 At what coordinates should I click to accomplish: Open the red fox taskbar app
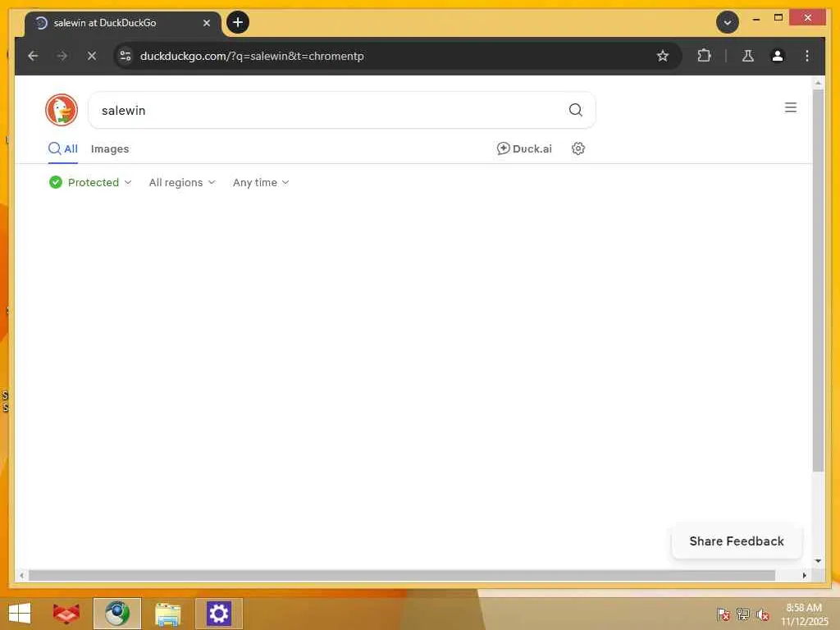pyautogui.click(x=66, y=614)
